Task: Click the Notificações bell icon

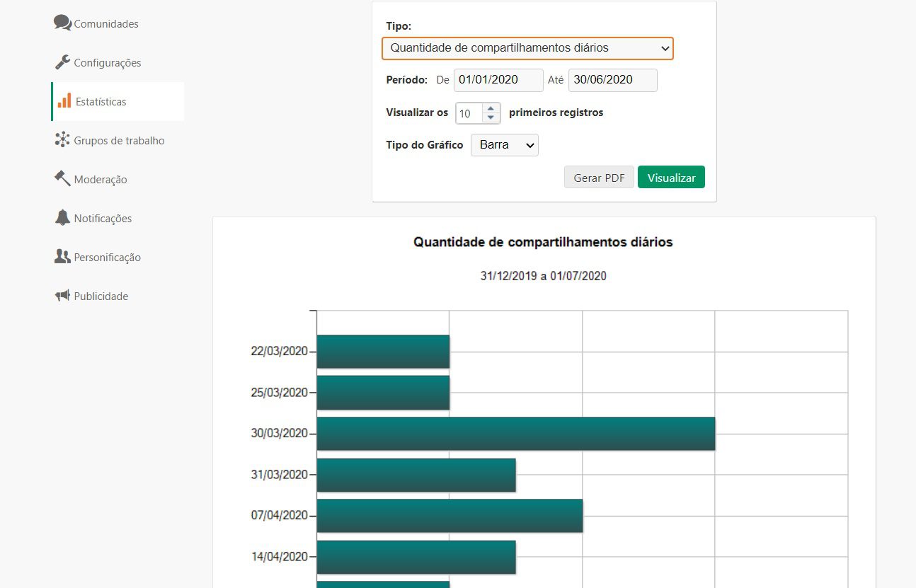Action: click(x=62, y=217)
